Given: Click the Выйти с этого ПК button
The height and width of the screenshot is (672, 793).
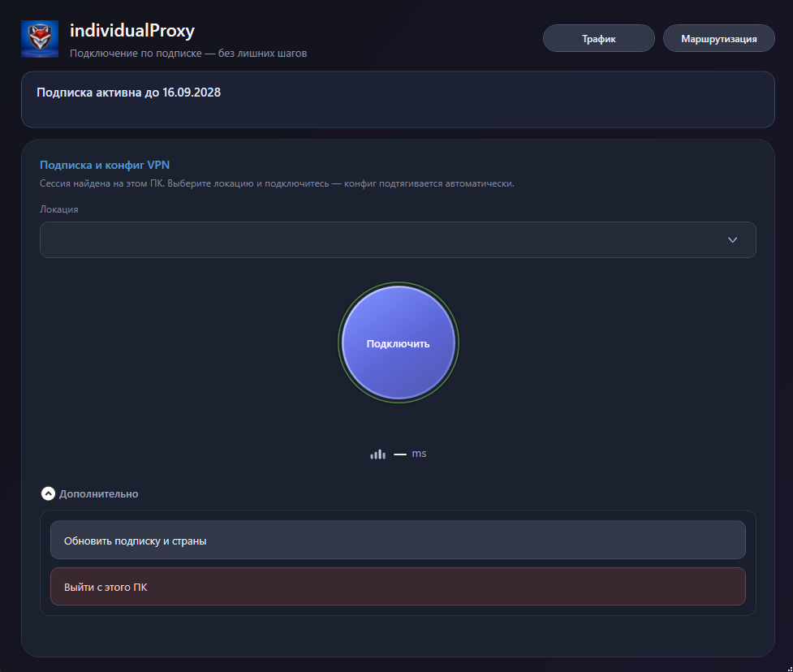Looking at the screenshot, I should (398, 587).
